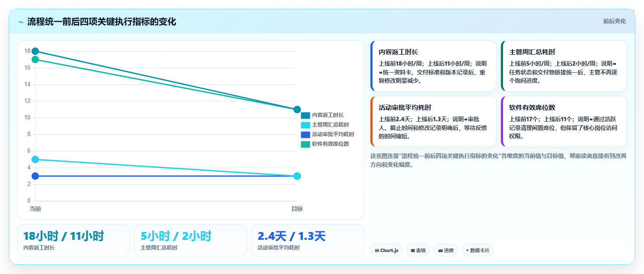Click the 数据卡片 tag chip
The width and height of the screenshot is (644, 274).
coord(478,250)
